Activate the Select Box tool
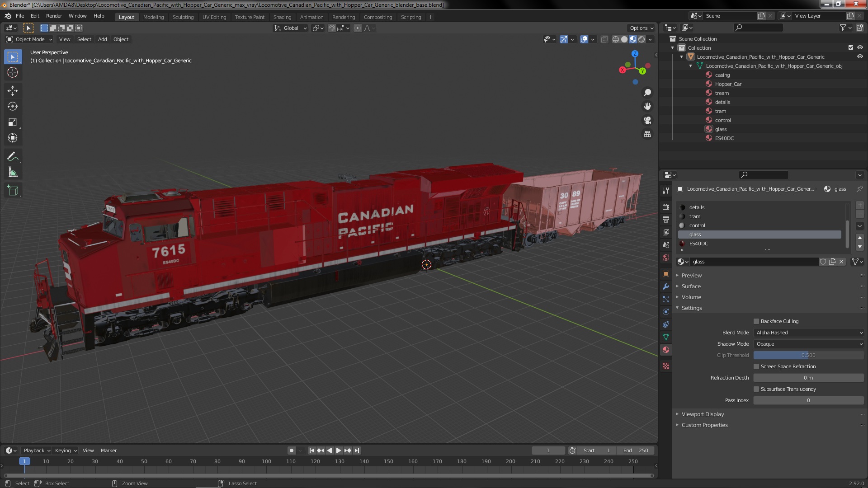The height and width of the screenshot is (488, 868). [13, 56]
